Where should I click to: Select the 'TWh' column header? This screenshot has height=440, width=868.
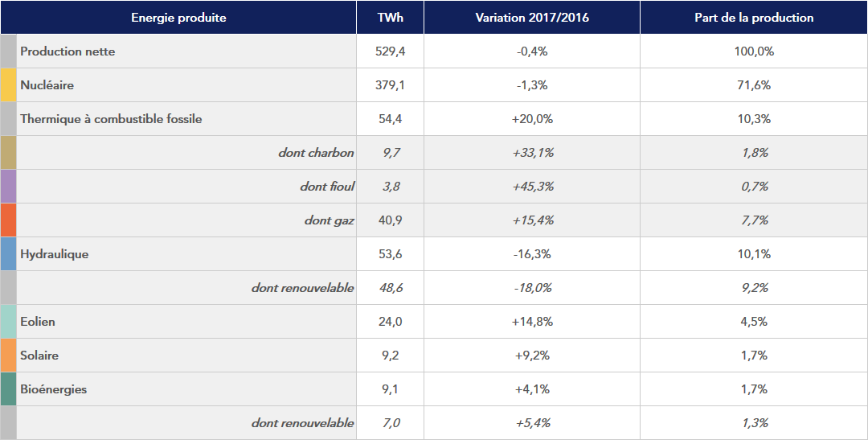pyautogui.click(x=390, y=18)
